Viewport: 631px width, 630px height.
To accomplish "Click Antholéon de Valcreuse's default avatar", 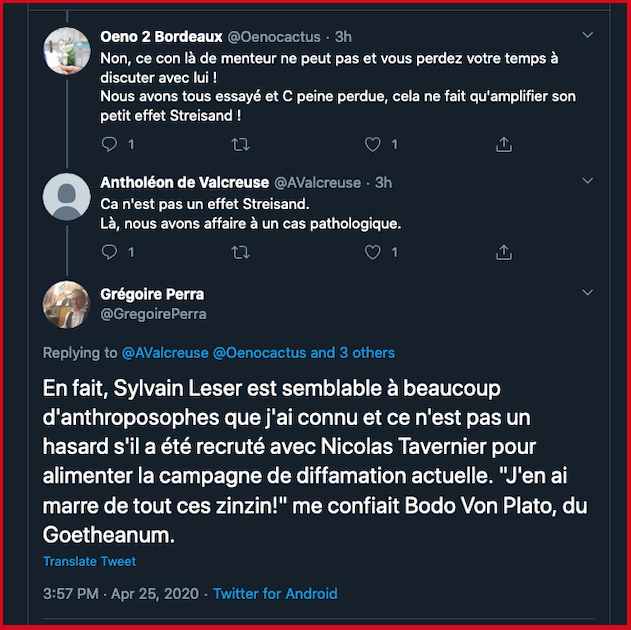I will pos(68,196).
